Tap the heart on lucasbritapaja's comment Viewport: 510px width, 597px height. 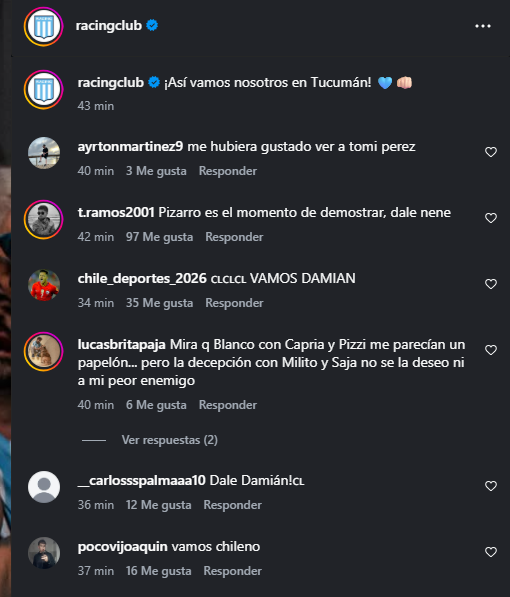491,350
